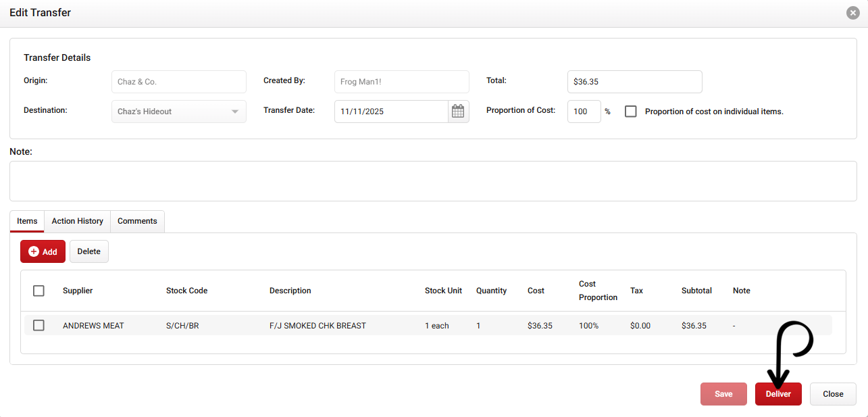The image size is (868, 417).
Task: Close the Edit Transfer dialog with X icon
Action: click(853, 13)
